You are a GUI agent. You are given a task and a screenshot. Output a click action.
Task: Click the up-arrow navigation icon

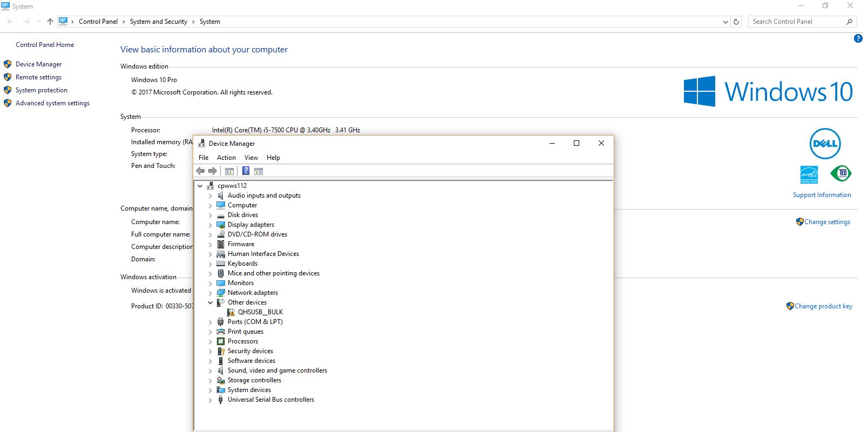[x=50, y=22]
